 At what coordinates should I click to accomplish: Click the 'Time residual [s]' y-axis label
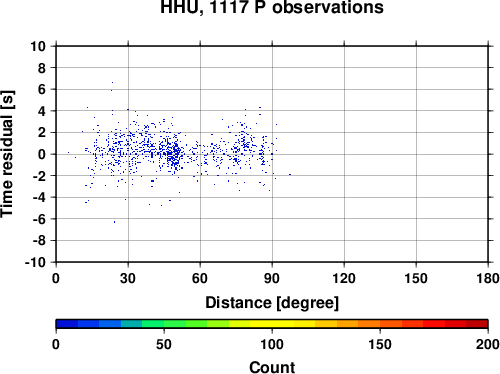coord(7,154)
